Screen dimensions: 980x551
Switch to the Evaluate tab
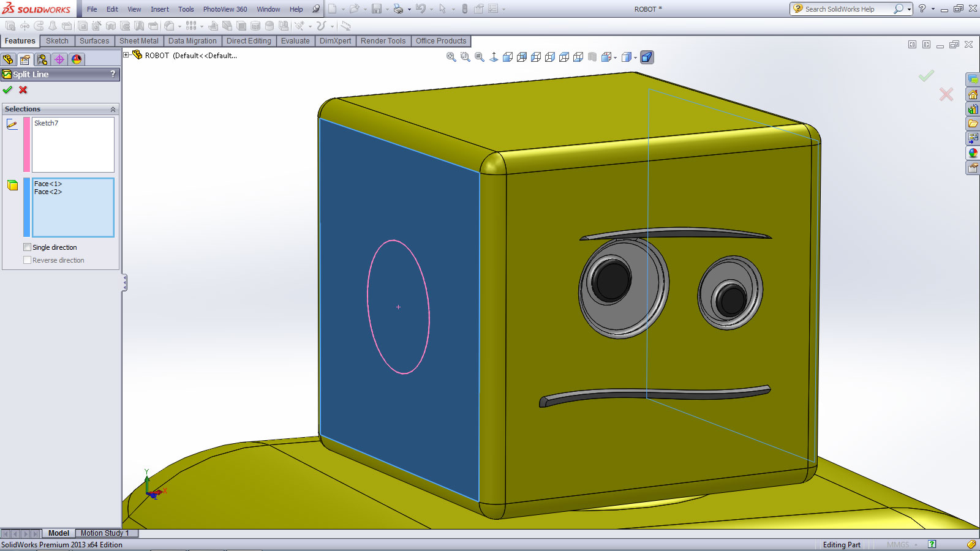tap(295, 41)
